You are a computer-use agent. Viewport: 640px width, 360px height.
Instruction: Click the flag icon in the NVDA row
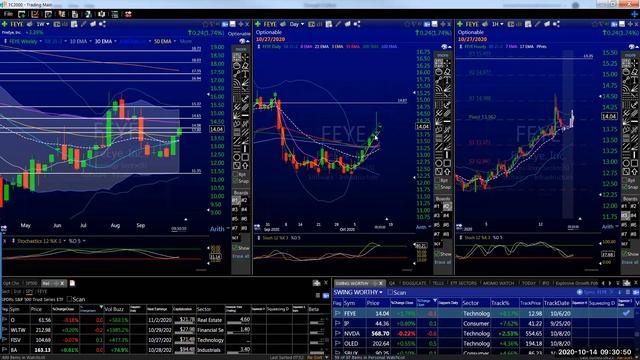pyautogui.click(x=337, y=333)
